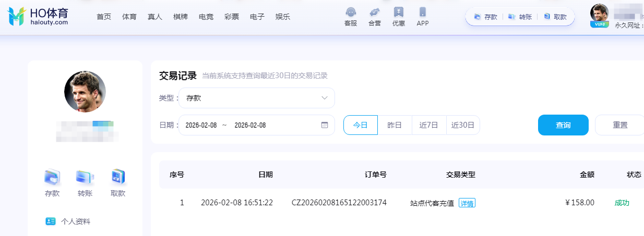This screenshot has width=644, height=236.
Task: Open the date picker calendar icon
Action: [x=325, y=125]
